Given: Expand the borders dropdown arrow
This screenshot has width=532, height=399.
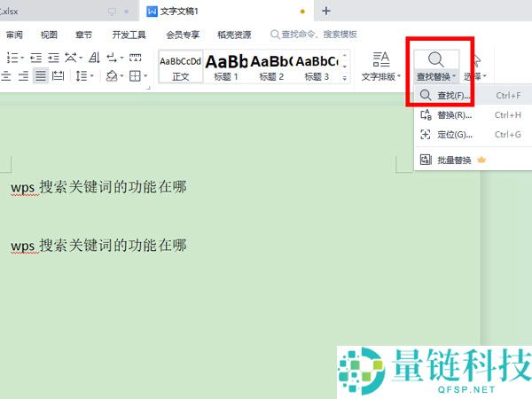Looking at the screenshot, I should 145,75.
